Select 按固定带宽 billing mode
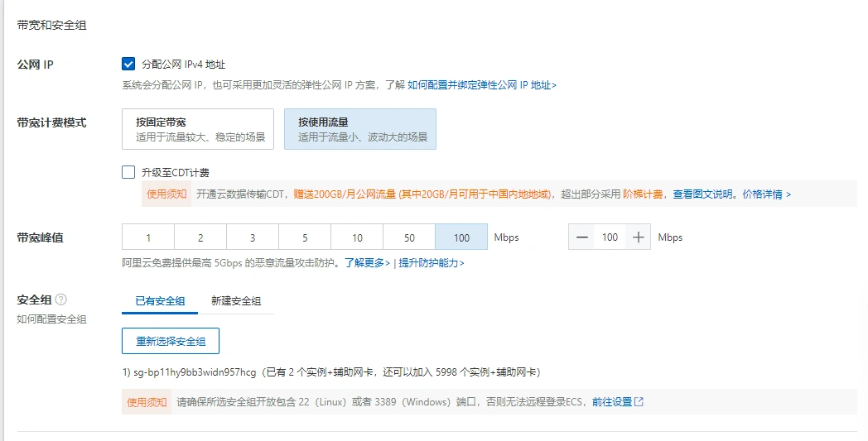Screen dimensions: 868x441 (x=197, y=129)
